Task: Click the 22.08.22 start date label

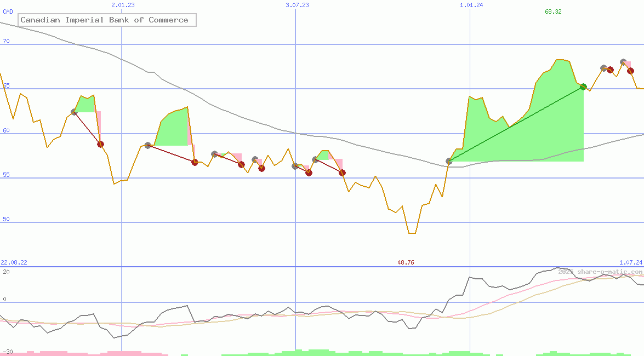Action: click(x=14, y=262)
